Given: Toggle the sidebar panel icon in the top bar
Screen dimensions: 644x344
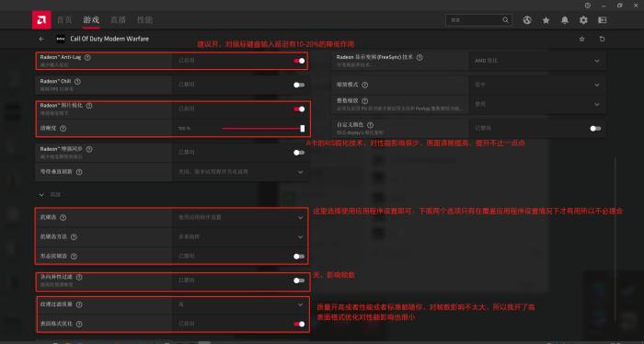Looking at the screenshot, I should [x=602, y=20].
